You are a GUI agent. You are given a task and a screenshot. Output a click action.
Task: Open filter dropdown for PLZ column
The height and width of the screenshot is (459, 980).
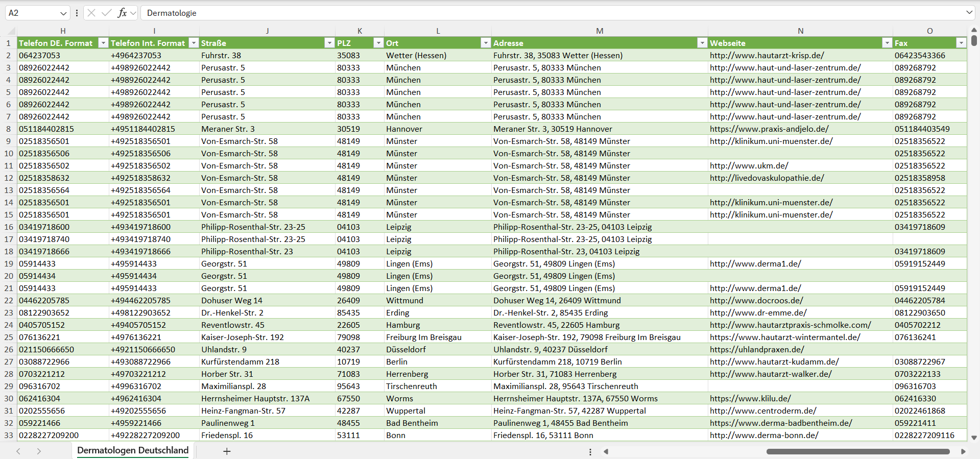[378, 43]
